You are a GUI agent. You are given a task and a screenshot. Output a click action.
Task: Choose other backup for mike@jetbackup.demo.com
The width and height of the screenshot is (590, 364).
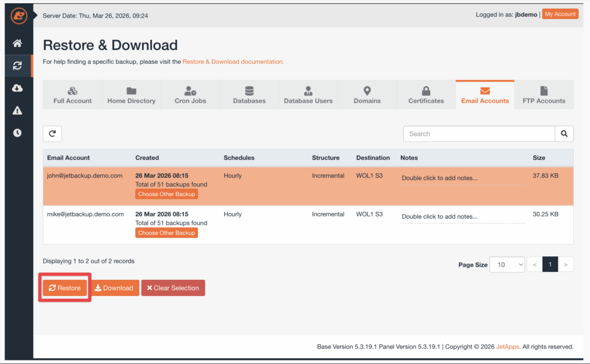[x=167, y=233]
